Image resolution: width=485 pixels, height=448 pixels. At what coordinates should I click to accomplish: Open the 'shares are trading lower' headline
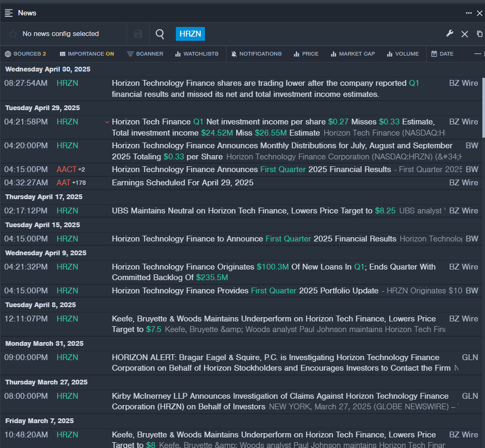pyautogui.click(x=265, y=89)
